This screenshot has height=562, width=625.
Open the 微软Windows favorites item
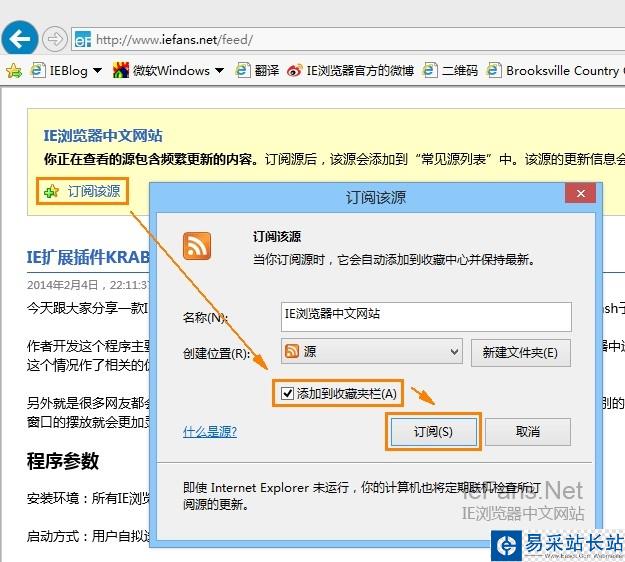(162, 71)
